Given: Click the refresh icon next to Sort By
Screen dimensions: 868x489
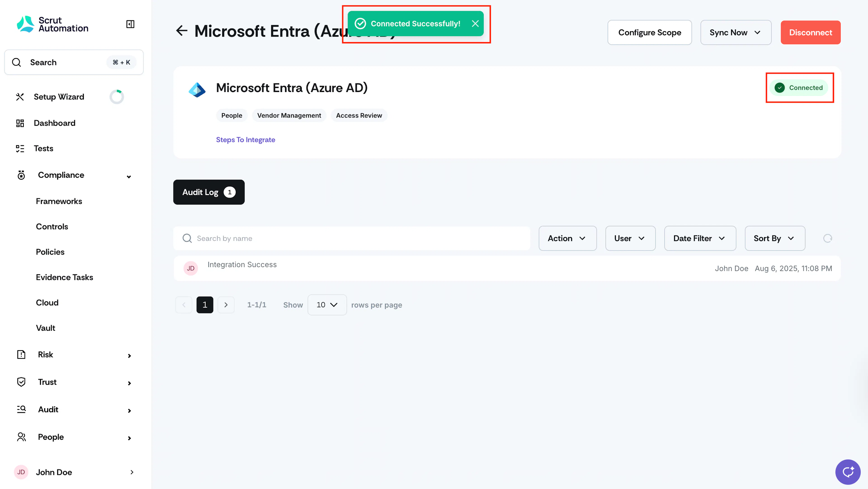Looking at the screenshot, I should [827, 239].
